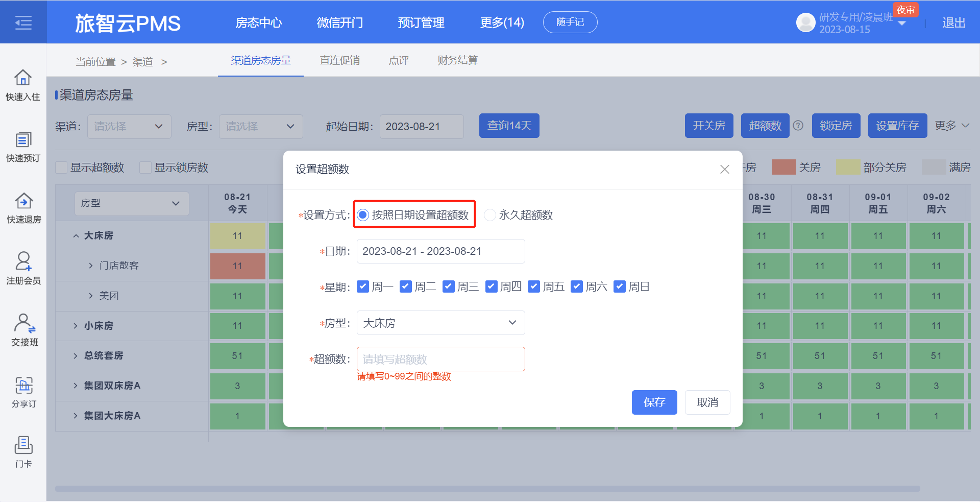Click the 锁定房 button
Screen dimensions: 980x502
[x=836, y=126]
